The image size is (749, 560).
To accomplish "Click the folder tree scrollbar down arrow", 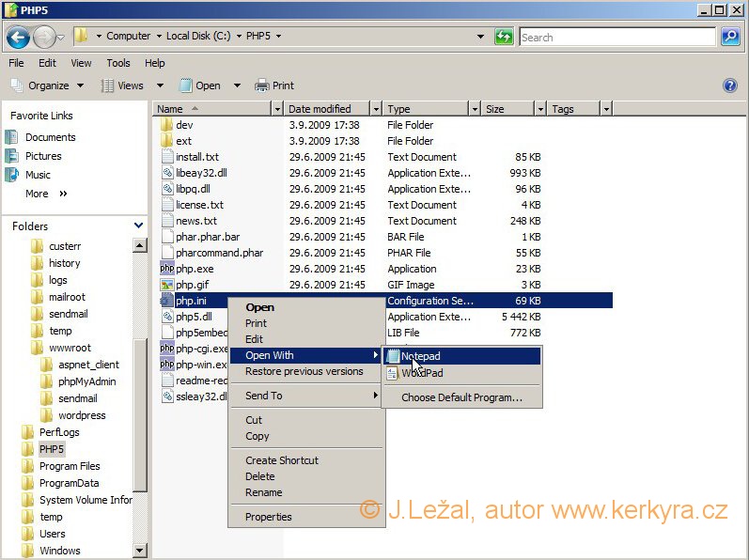I will (140, 551).
